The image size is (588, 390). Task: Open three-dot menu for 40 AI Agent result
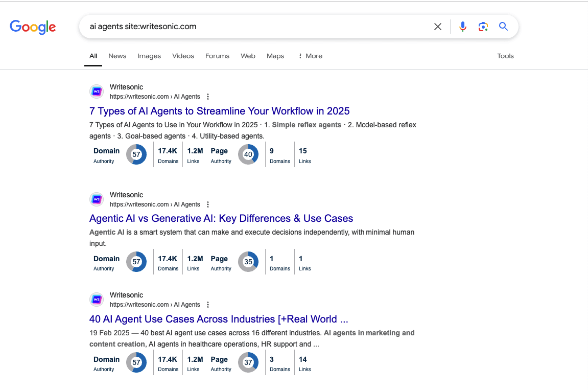(207, 305)
